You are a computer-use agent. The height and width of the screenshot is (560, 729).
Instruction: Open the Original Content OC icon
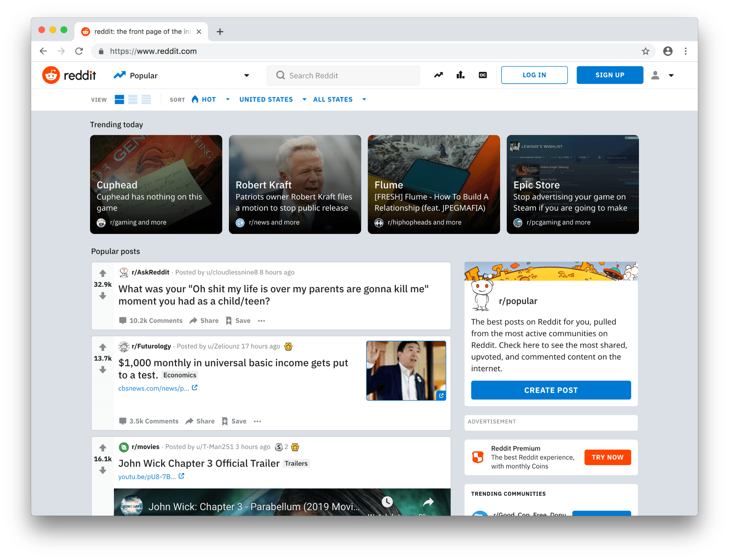(x=483, y=75)
